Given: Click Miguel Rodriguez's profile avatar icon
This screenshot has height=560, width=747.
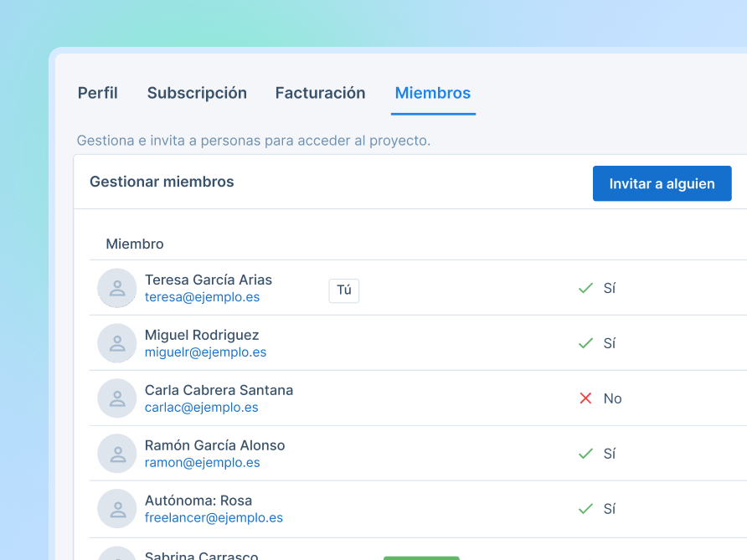Looking at the screenshot, I should (116, 343).
